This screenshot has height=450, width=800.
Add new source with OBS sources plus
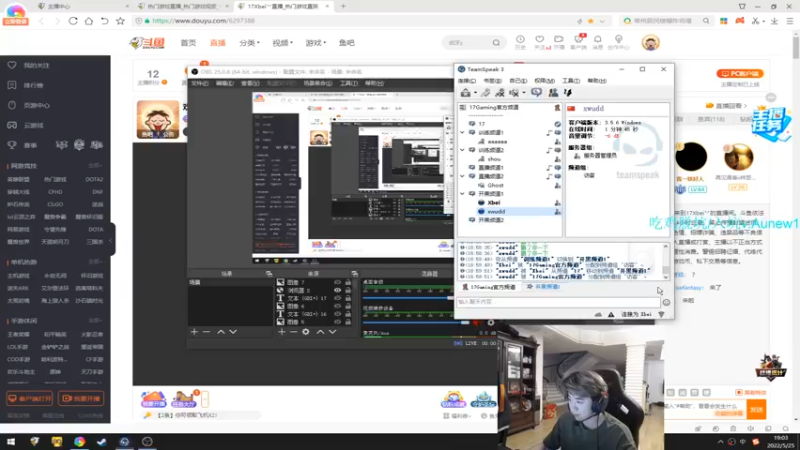(282, 332)
